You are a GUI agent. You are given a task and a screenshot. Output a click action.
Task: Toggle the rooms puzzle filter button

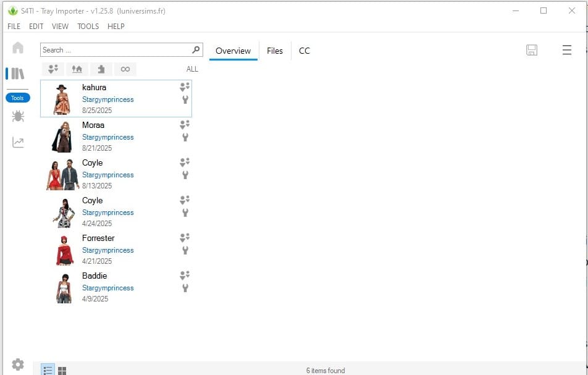click(101, 69)
